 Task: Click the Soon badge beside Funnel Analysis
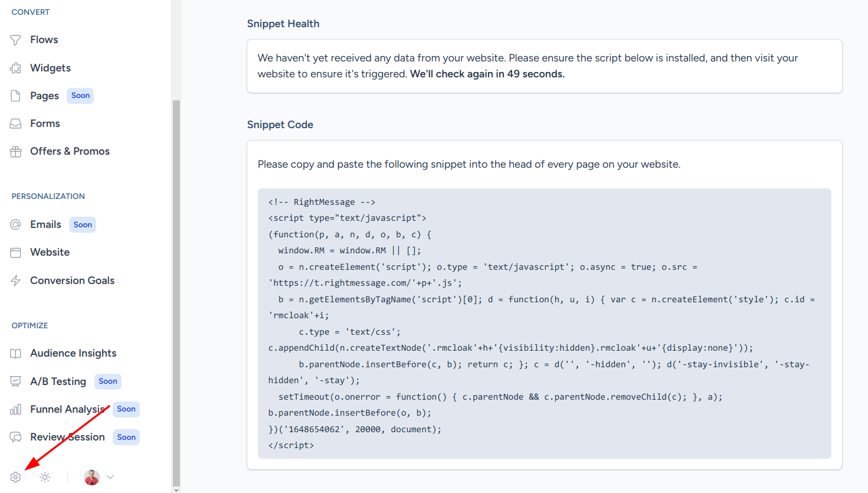126,409
